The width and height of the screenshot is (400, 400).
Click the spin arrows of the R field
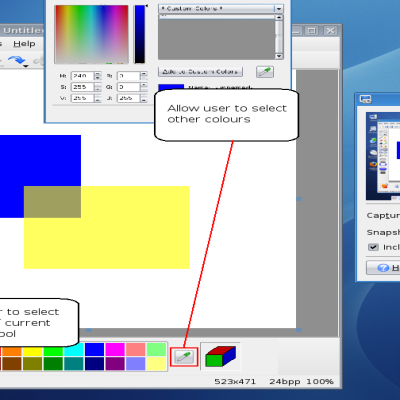point(144,76)
